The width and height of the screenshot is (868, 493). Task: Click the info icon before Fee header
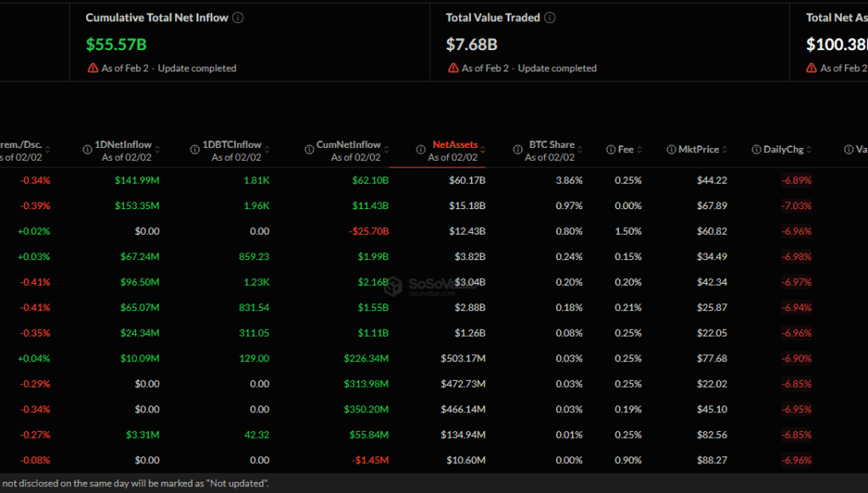click(610, 150)
